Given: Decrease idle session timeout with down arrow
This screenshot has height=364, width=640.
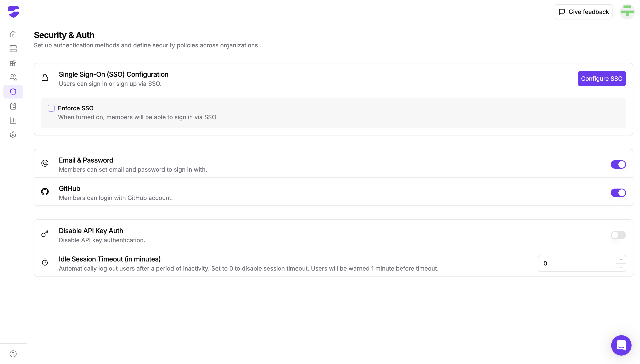Looking at the screenshot, I should (621, 267).
